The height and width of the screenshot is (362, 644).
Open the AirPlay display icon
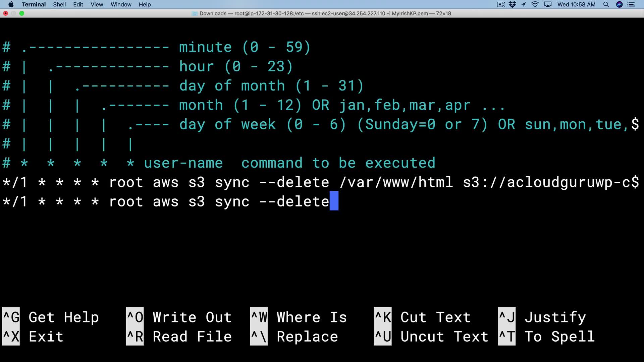pyautogui.click(x=548, y=4)
